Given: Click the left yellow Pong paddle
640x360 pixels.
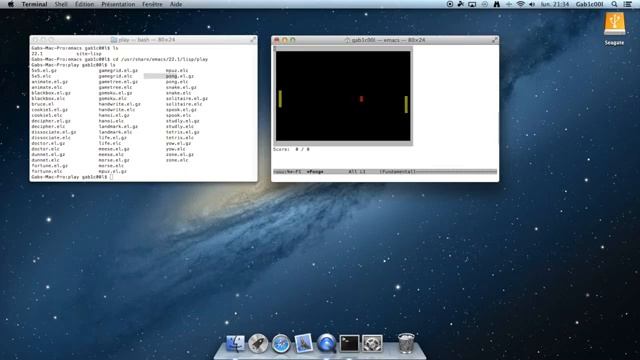Looking at the screenshot, I should click(280, 98).
